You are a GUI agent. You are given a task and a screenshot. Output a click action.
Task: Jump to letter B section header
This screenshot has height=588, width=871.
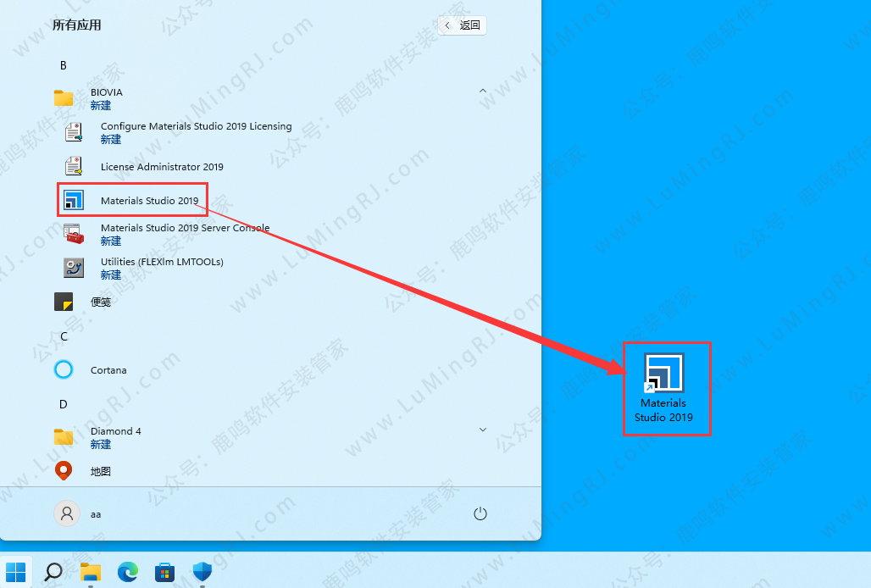[x=64, y=65]
